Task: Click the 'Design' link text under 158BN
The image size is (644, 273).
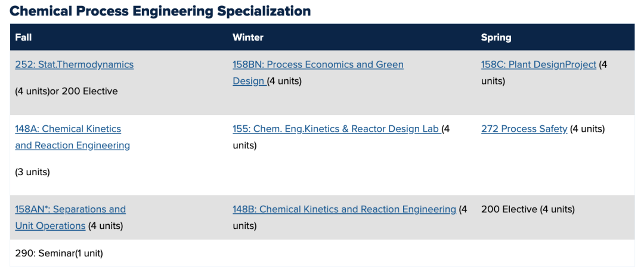Action: (248, 81)
